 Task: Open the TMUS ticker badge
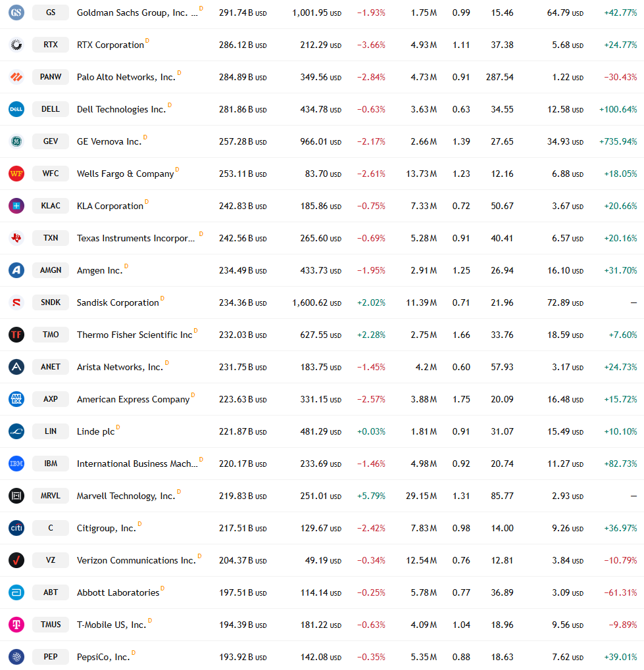(x=51, y=624)
